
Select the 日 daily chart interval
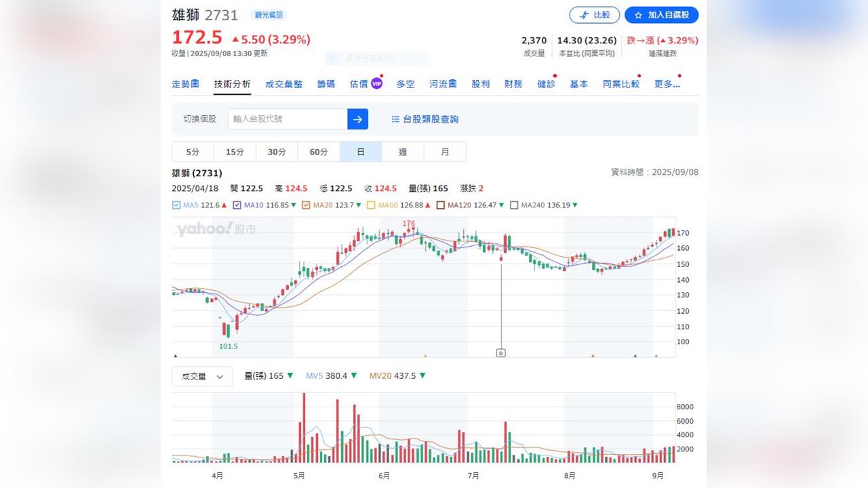coord(361,152)
